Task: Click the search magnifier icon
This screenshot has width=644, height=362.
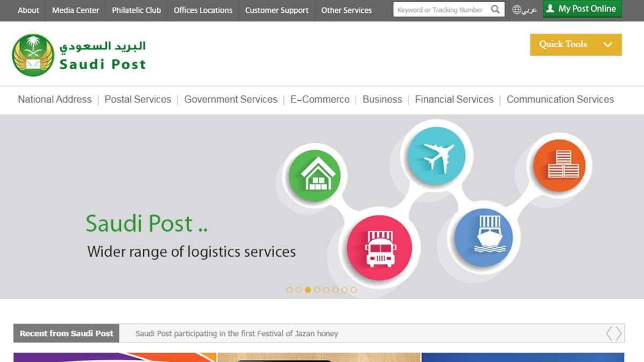Action: 495,10
